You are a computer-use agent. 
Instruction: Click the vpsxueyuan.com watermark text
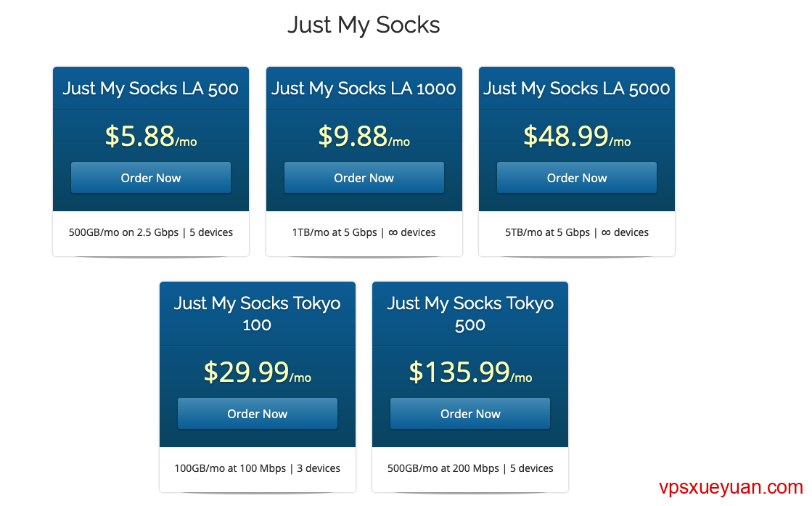point(731,488)
